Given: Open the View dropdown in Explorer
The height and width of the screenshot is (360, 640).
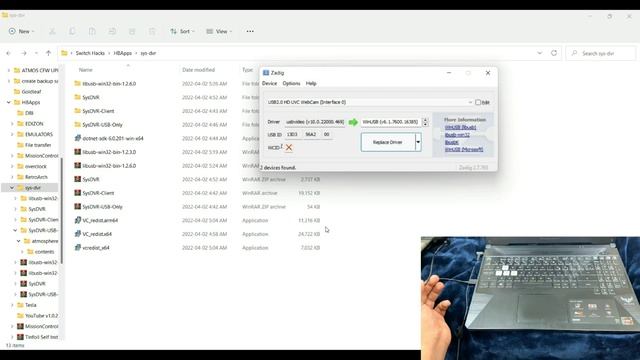Looking at the screenshot, I should (219, 31).
